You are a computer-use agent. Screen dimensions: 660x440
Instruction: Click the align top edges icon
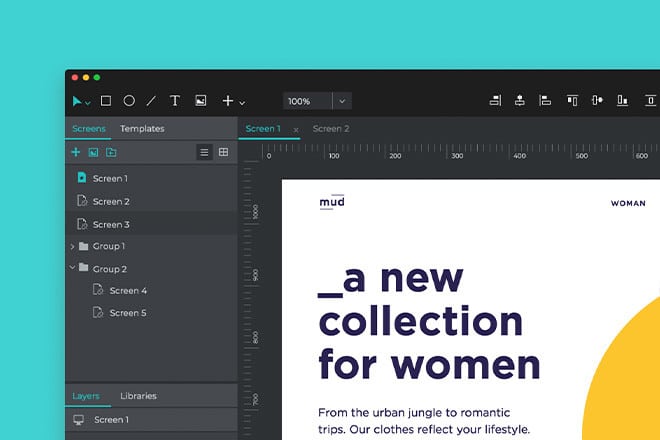click(572, 101)
